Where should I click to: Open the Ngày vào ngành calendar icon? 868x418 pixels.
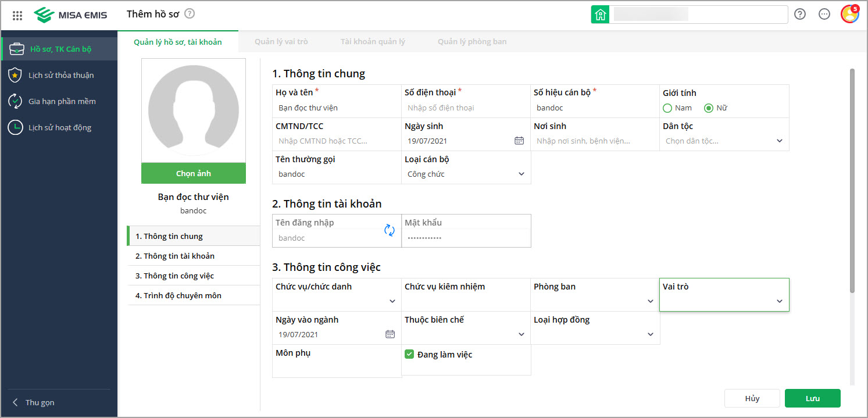tap(390, 334)
